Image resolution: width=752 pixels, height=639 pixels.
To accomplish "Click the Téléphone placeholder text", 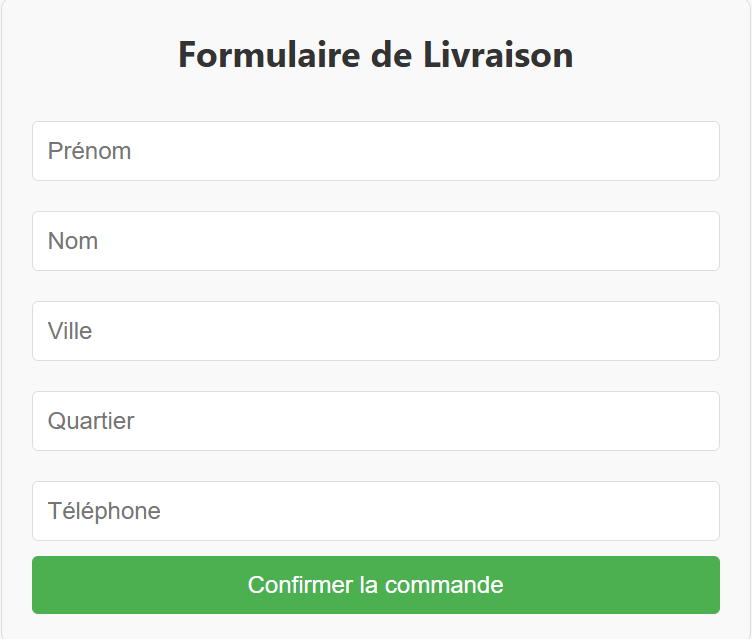I will pyautogui.click(x=104, y=511).
